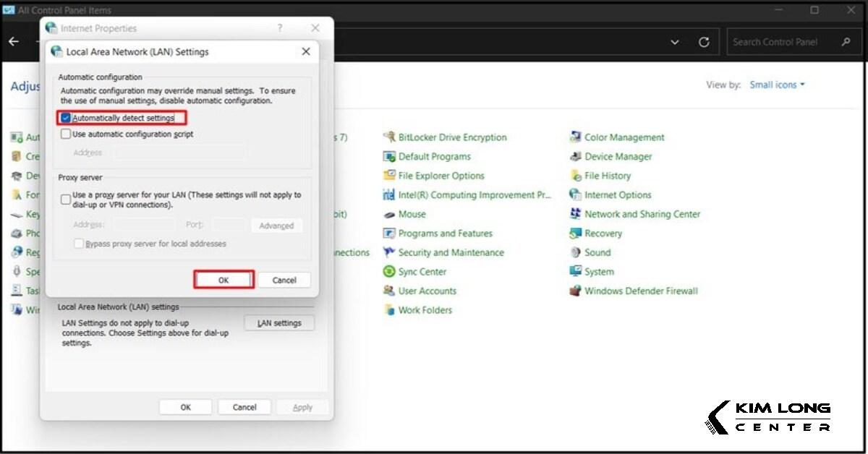
Task: Open the Programs and Features link
Action: pos(445,234)
